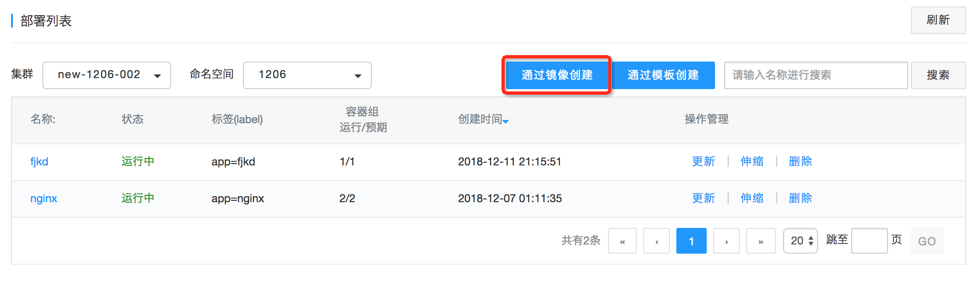This screenshot has width=980, height=295.
Task: Click the 共有2条 total count text
Action: coord(581,240)
